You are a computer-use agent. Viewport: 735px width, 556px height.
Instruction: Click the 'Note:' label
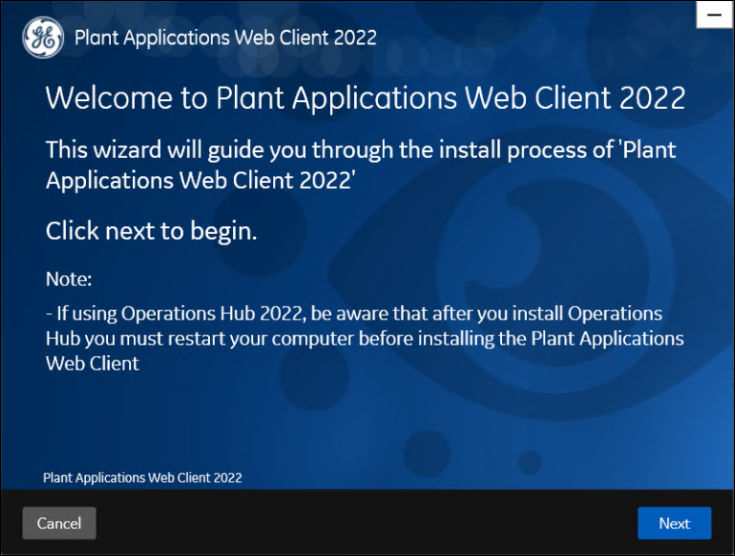69,279
